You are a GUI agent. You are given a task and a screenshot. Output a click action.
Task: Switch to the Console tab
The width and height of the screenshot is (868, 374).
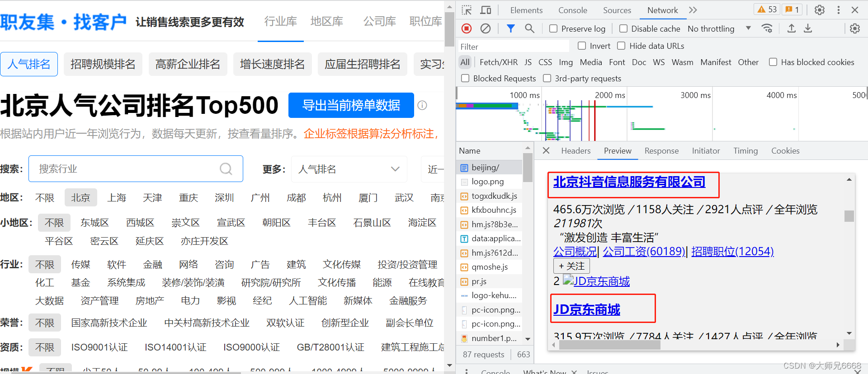[x=572, y=10]
